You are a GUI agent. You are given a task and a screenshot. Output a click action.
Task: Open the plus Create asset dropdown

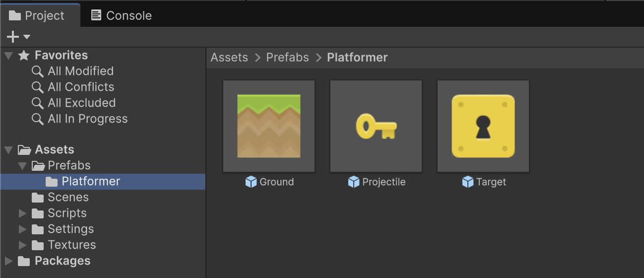coord(18,37)
